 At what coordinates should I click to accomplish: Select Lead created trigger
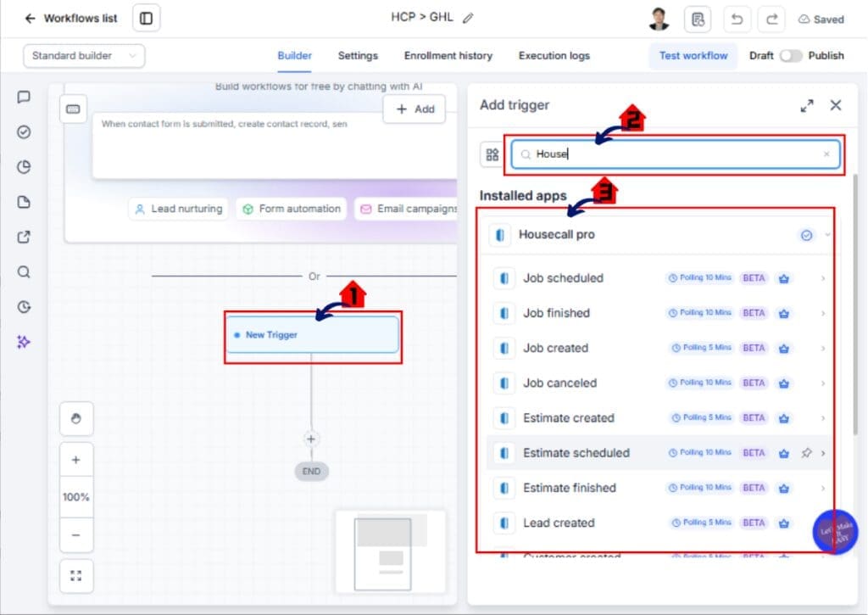(659, 523)
